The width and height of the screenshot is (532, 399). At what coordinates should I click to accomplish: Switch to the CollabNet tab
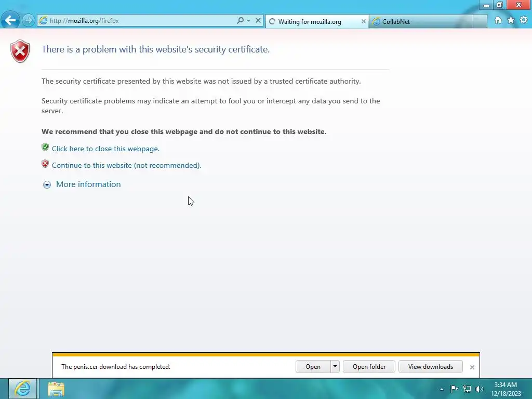421,22
